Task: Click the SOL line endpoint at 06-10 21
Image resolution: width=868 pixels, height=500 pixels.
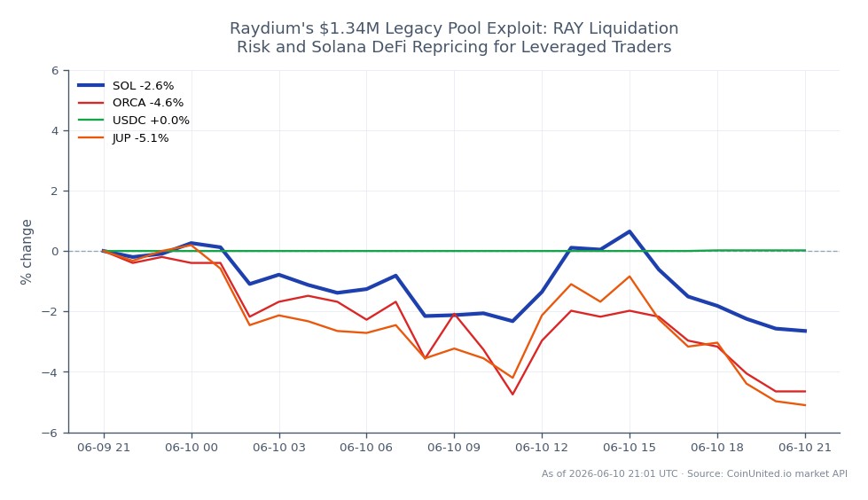Action: (805, 332)
